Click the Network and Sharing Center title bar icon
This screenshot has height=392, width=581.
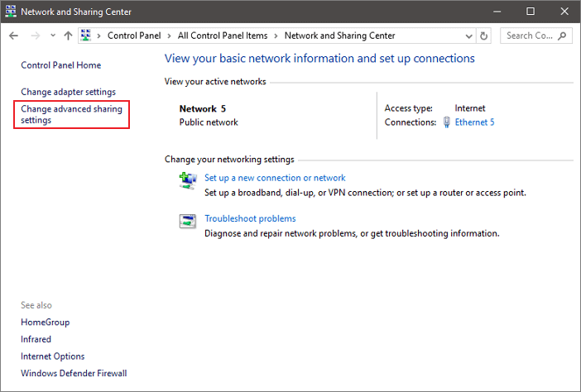(10, 12)
